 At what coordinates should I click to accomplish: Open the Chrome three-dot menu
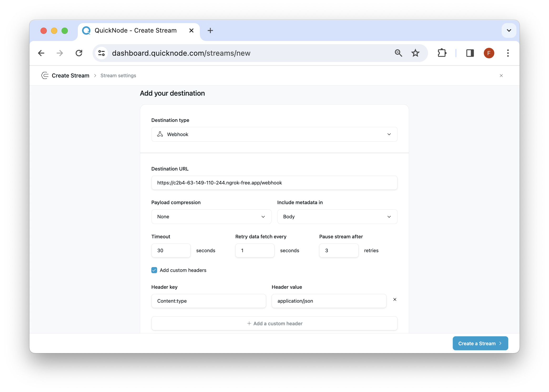[508, 53]
